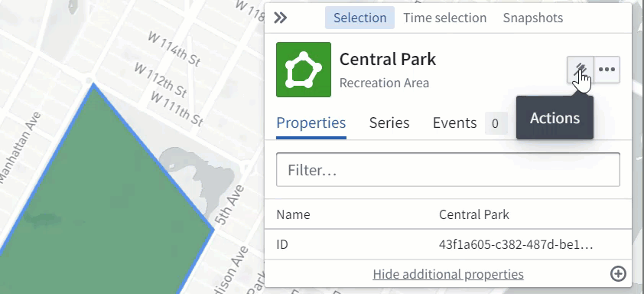Open the Events tab

coord(454,122)
